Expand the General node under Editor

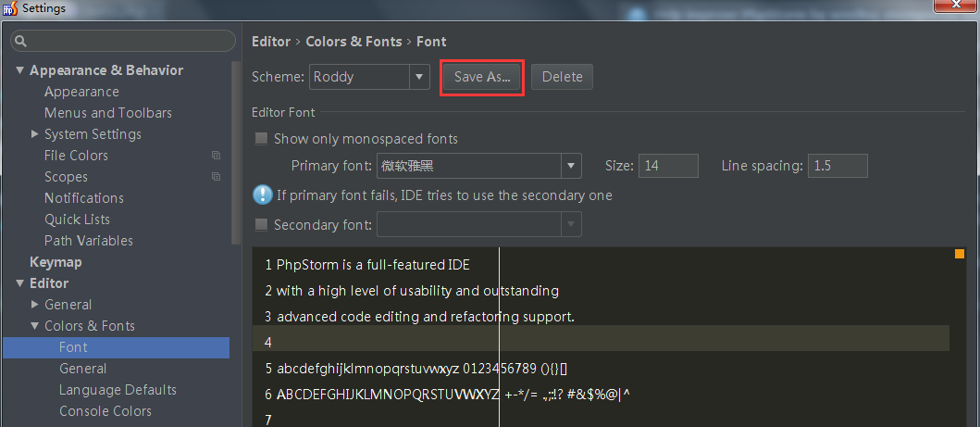click(35, 305)
